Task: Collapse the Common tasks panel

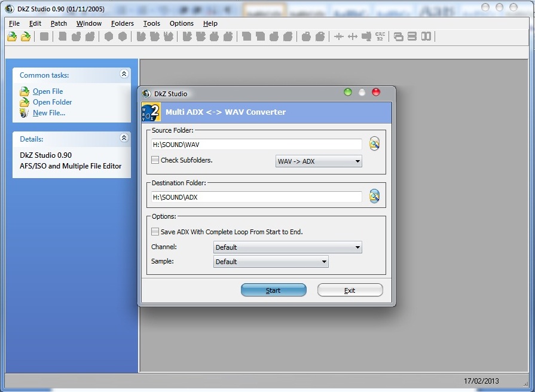Action: pos(124,75)
